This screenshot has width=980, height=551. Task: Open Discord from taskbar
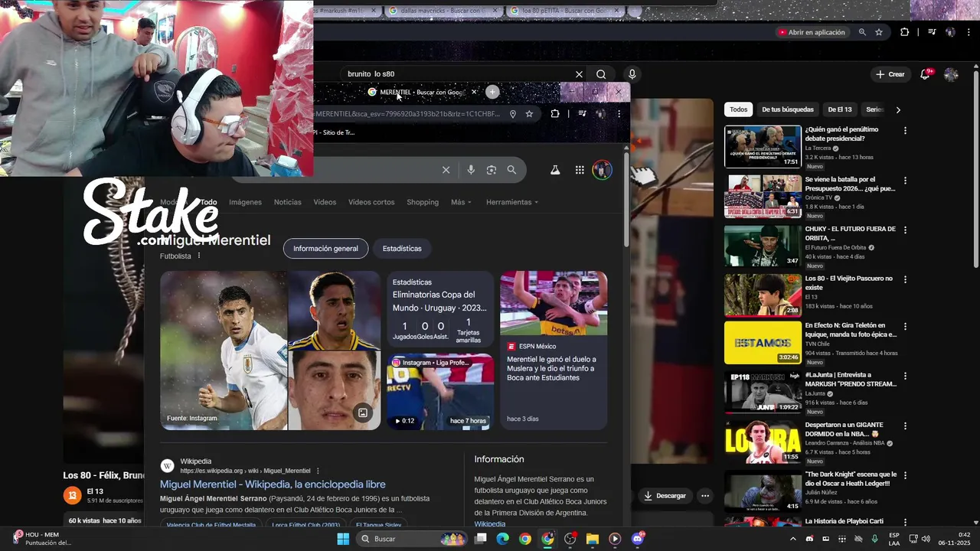(638, 539)
